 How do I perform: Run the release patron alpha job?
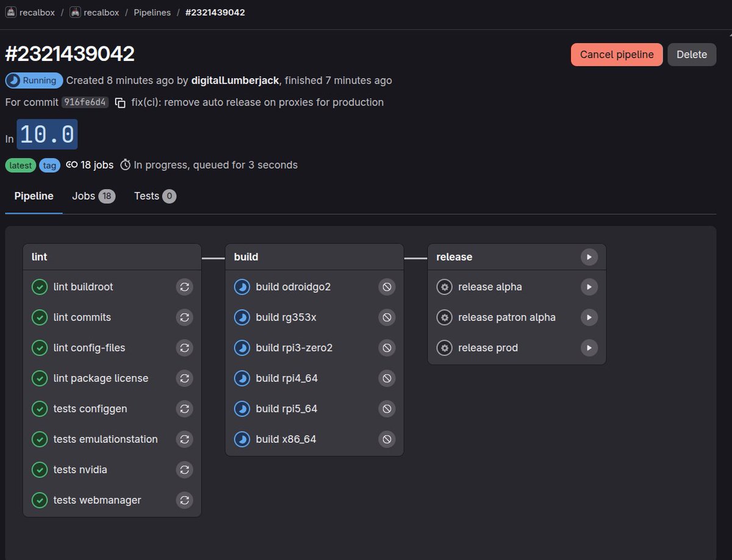pos(589,317)
